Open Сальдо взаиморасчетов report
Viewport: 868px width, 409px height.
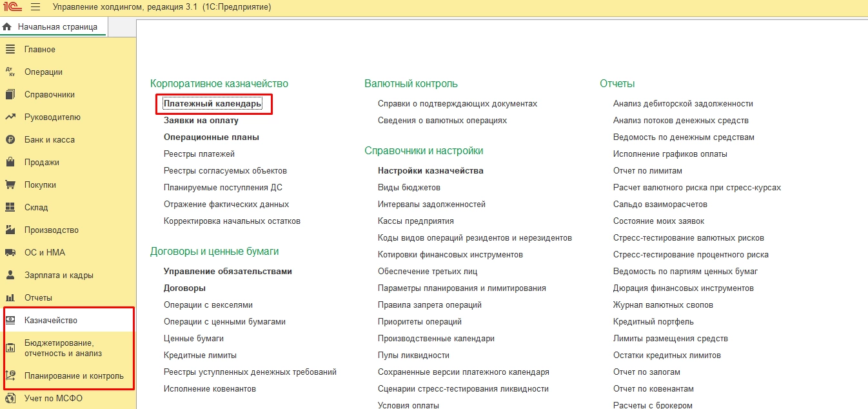pyautogui.click(x=660, y=204)
